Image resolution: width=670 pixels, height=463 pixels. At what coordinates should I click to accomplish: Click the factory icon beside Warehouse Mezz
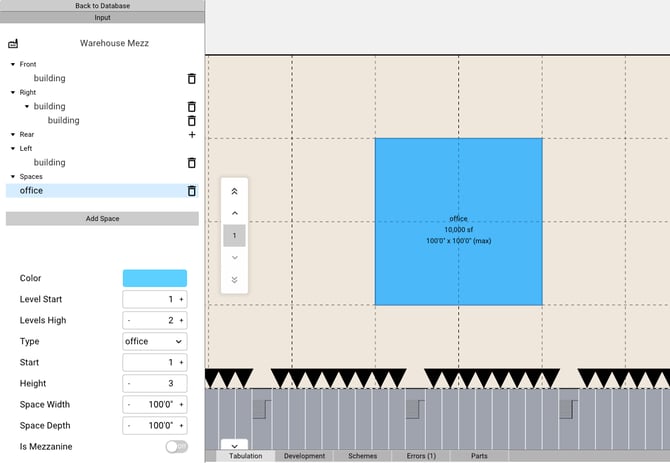[x=13, y=44]
